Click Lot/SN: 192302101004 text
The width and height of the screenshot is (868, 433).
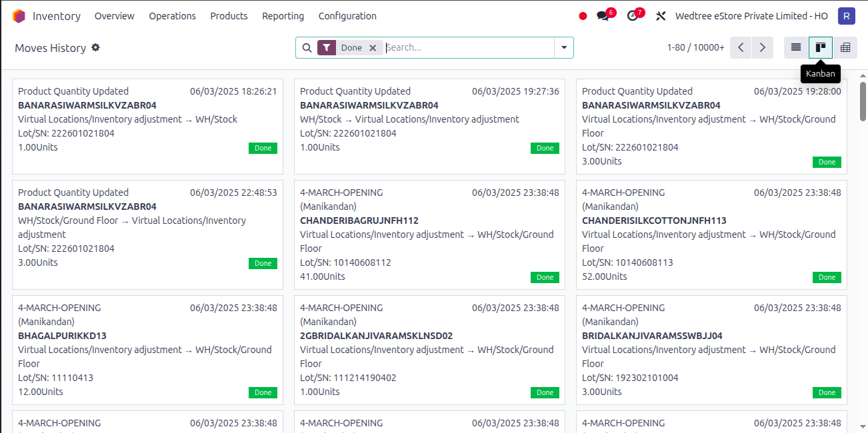630,378
